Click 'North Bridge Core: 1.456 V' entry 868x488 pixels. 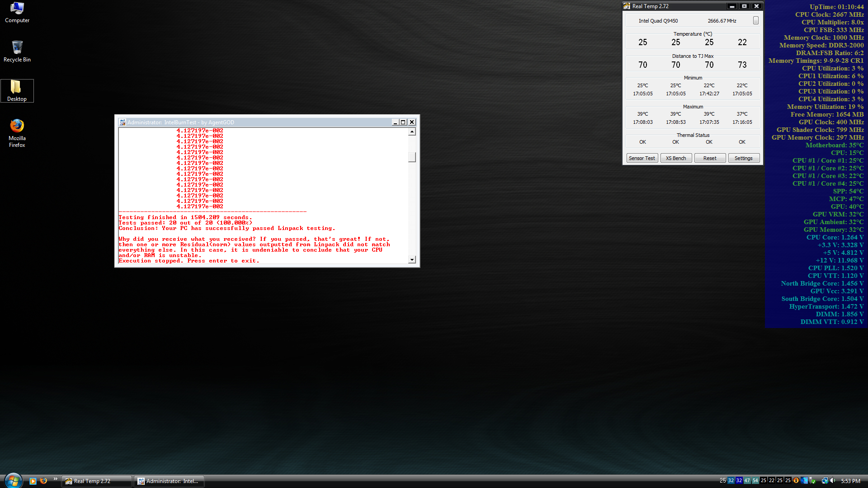point(822,283)
